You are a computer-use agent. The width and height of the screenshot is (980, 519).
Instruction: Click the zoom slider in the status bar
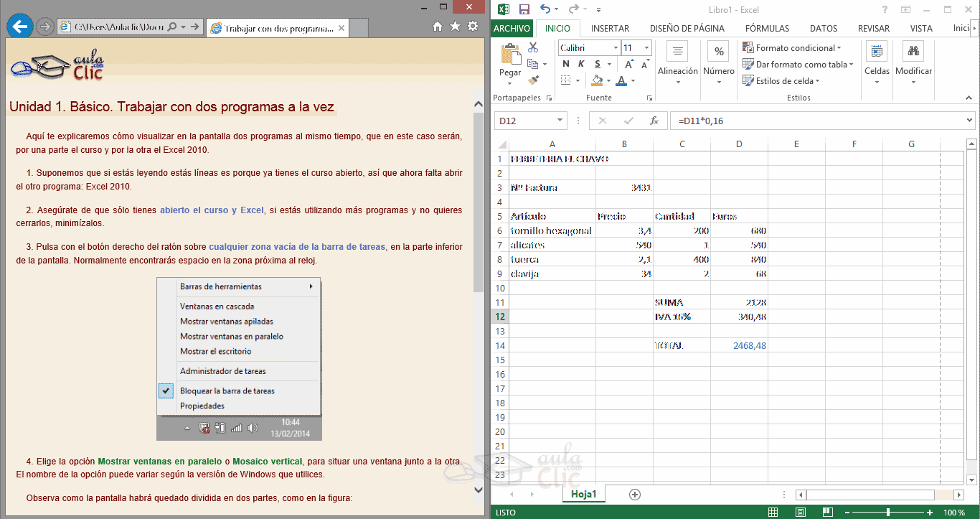point(888,513)
